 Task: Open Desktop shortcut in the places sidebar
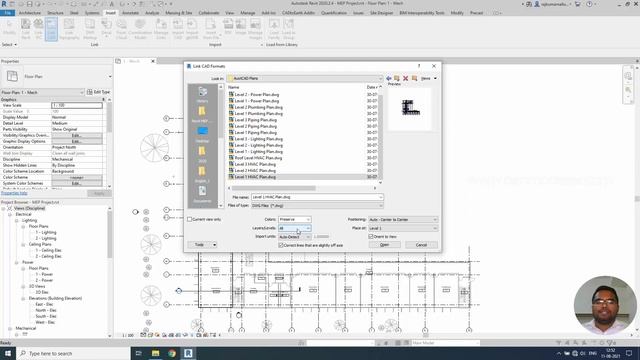[202, 134]
